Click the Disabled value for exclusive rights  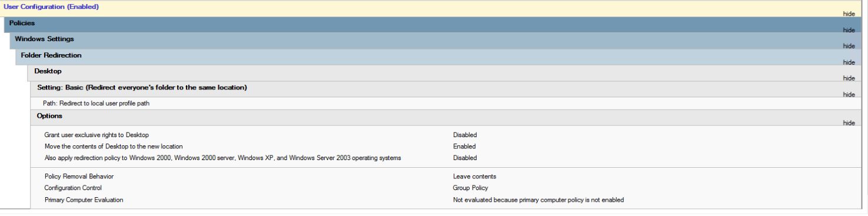point(465,135)
